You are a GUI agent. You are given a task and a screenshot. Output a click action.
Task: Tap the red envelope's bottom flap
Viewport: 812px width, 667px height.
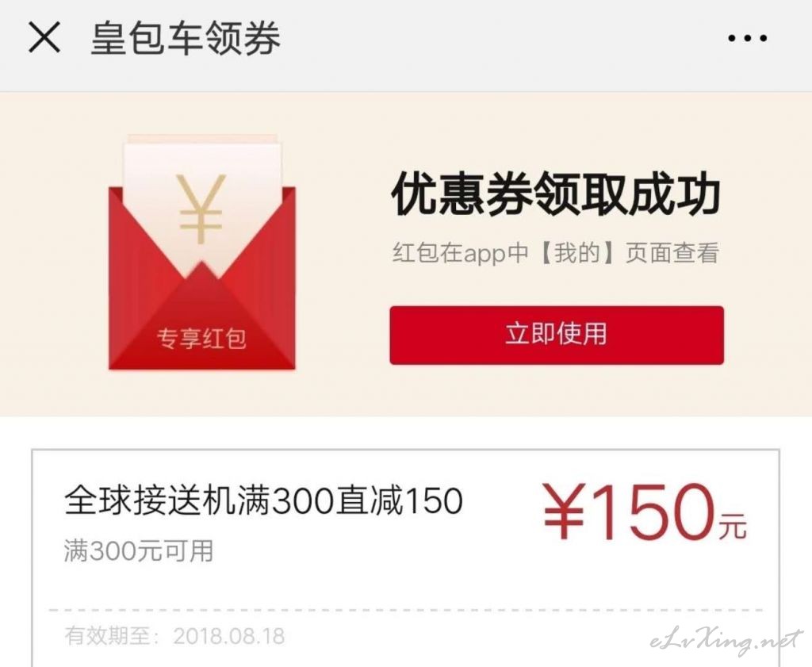click(x=202, y=321)
